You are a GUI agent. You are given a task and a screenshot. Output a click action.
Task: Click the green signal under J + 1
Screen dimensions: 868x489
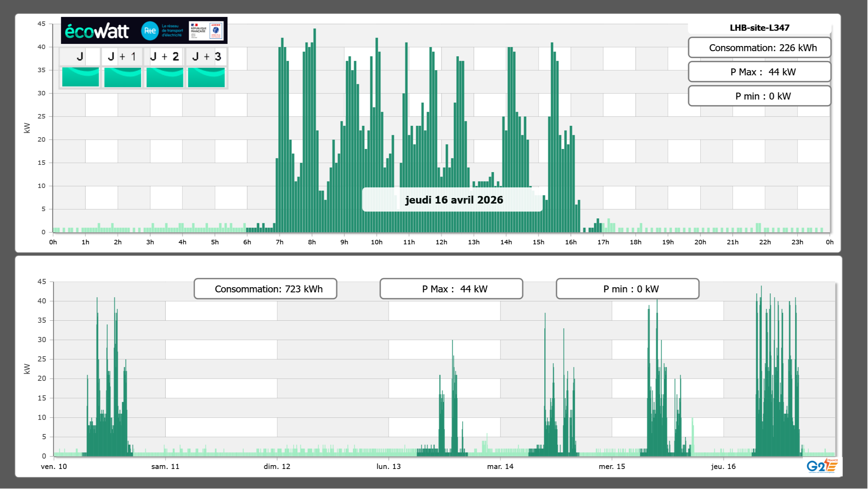(x=123, y=77)
